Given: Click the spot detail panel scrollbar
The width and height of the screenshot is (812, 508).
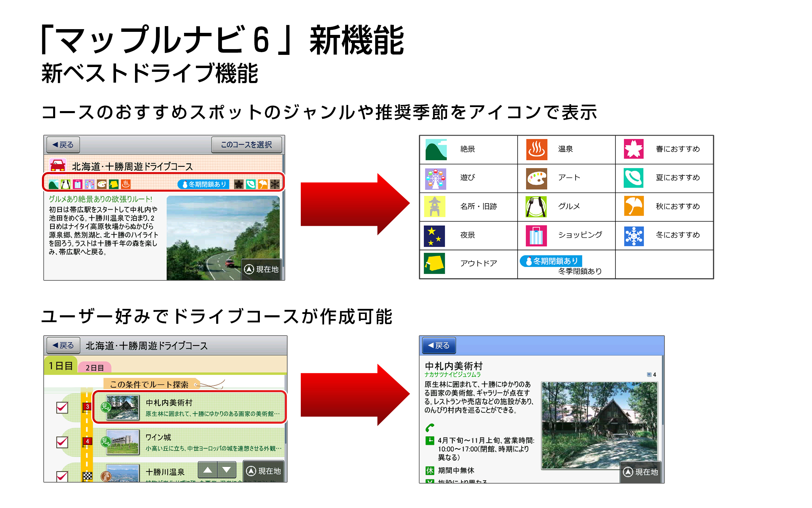Looking at the screenshot, I should (663, 389).
